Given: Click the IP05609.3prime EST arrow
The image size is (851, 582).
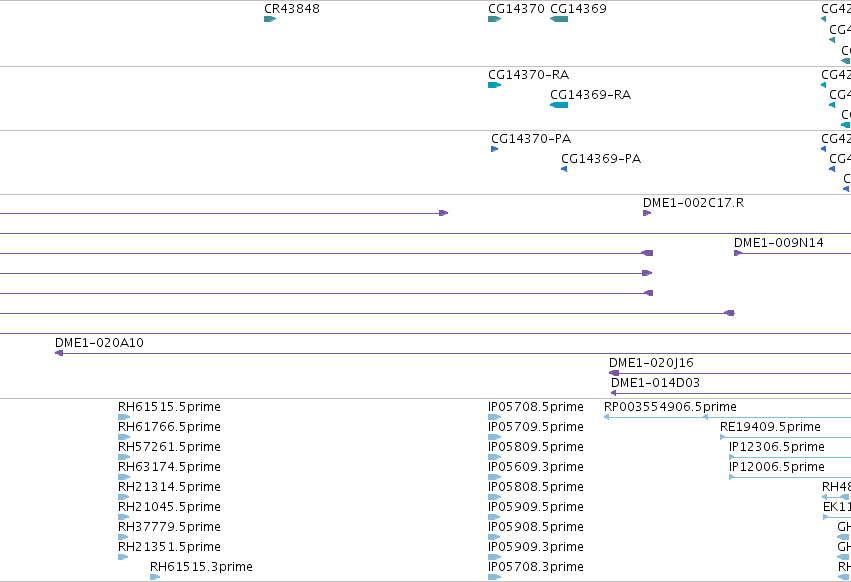Looking at the screenshot, I should click(494, 477).
